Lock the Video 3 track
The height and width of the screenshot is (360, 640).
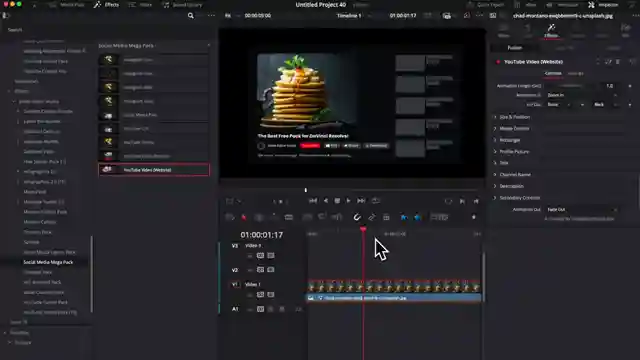pos(250,256)
